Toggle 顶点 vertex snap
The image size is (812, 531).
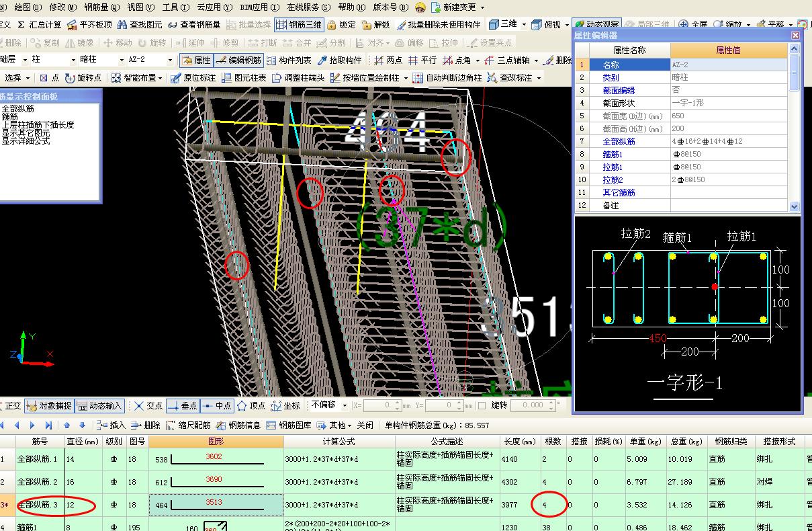click(x=251, y=405)
